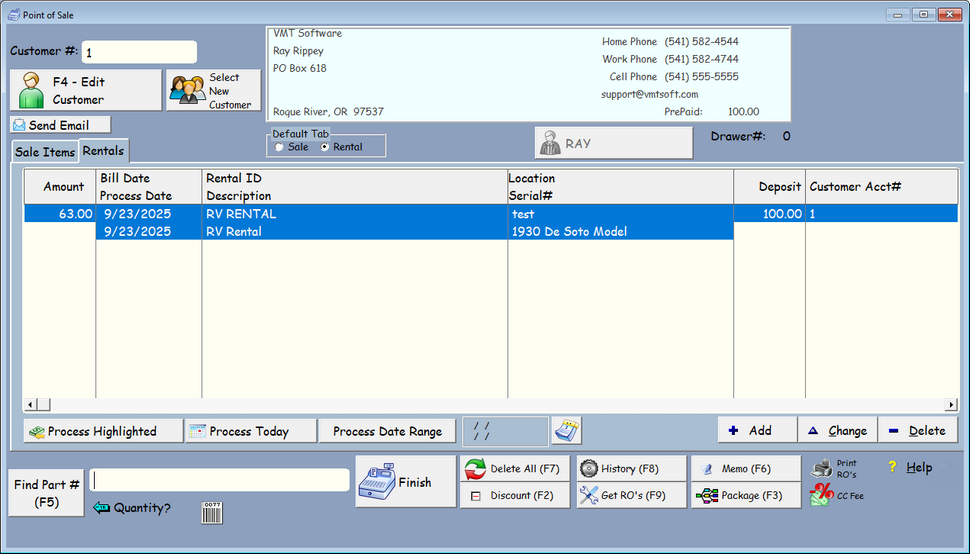Send Email to the customer
The image size is (970, 554).
tap(61, 125)
